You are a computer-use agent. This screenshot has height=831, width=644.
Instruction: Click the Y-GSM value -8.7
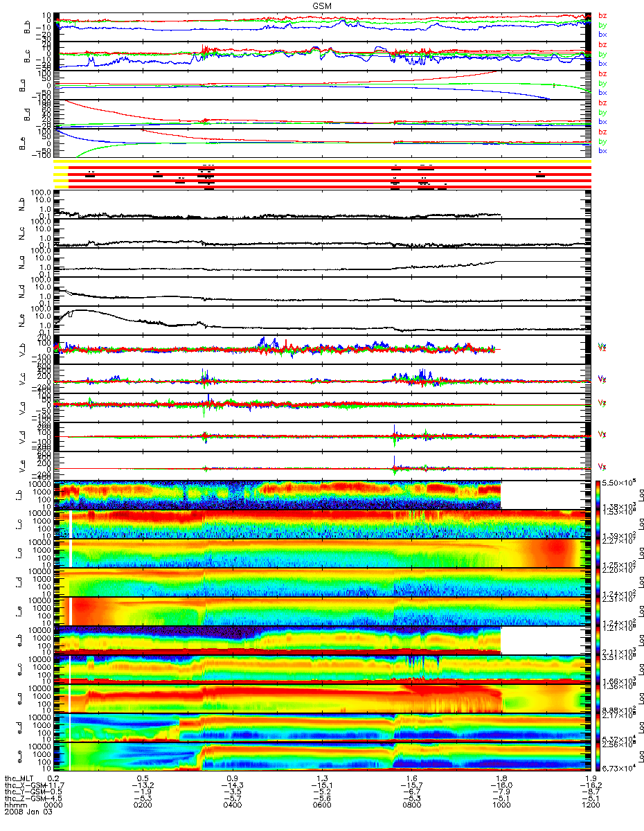(x=589, y=792)
